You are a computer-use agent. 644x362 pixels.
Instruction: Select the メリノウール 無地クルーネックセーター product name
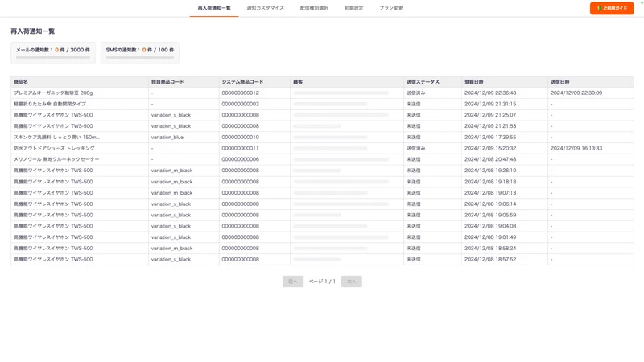56,159
